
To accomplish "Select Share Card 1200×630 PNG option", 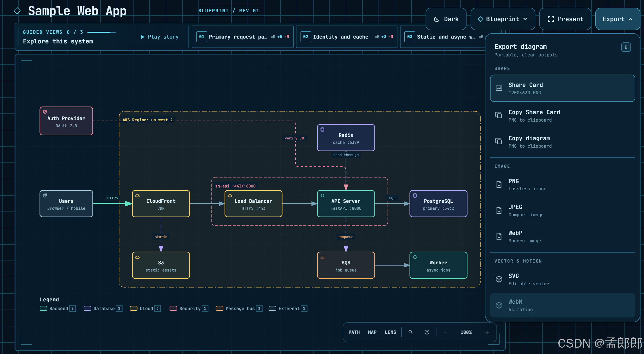I will (x=562, y=88).
